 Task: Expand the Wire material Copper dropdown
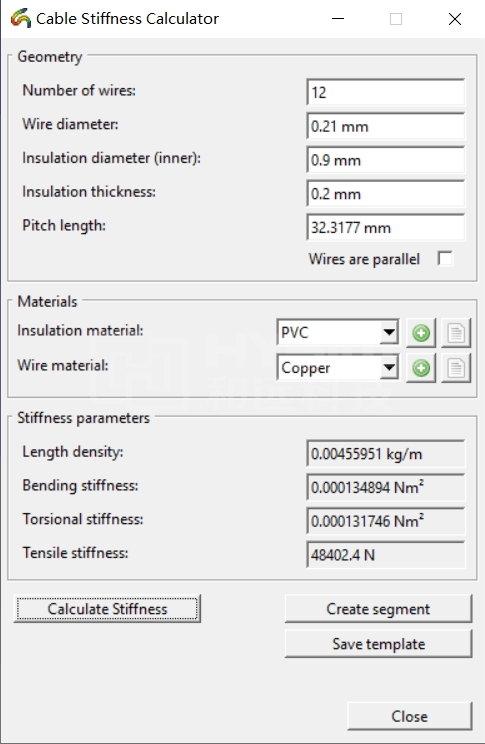tap(389, 367)
